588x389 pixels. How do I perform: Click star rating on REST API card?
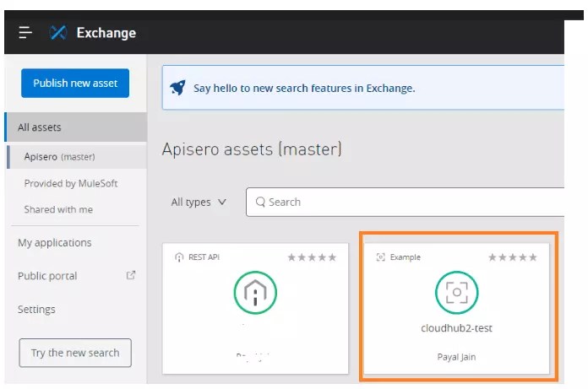coord(312,257)
